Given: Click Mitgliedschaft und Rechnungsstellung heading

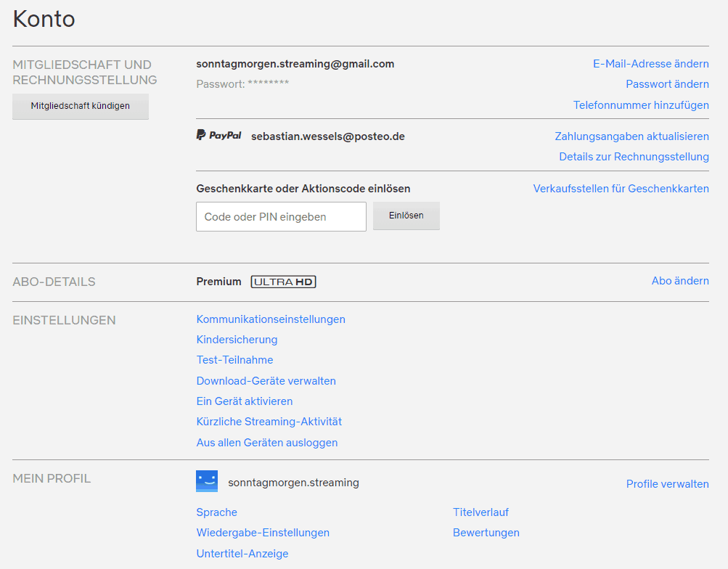Looking at the screenshot, I should click(x=84, y=73).
